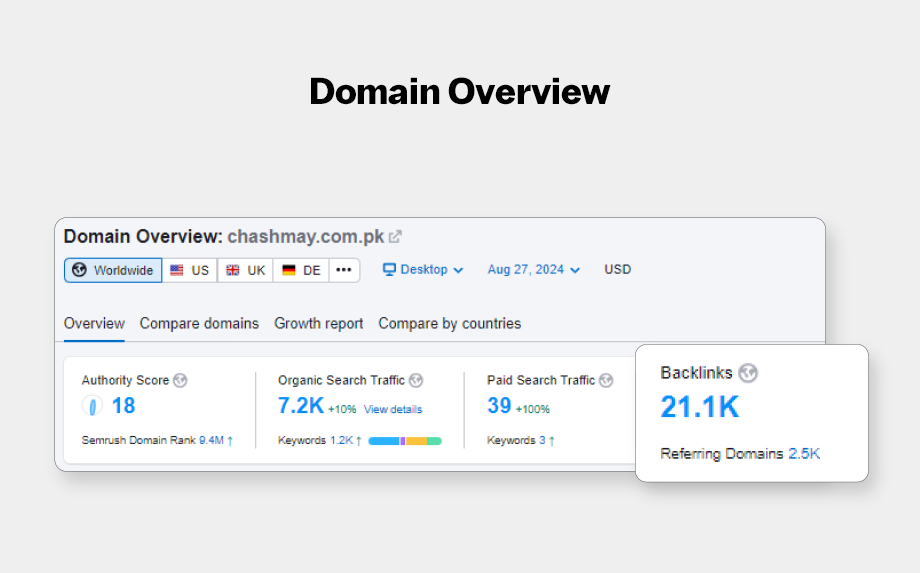Open the 21.1K backlinks value link
The width and height of the screenshot is (920, 573).
699,407
